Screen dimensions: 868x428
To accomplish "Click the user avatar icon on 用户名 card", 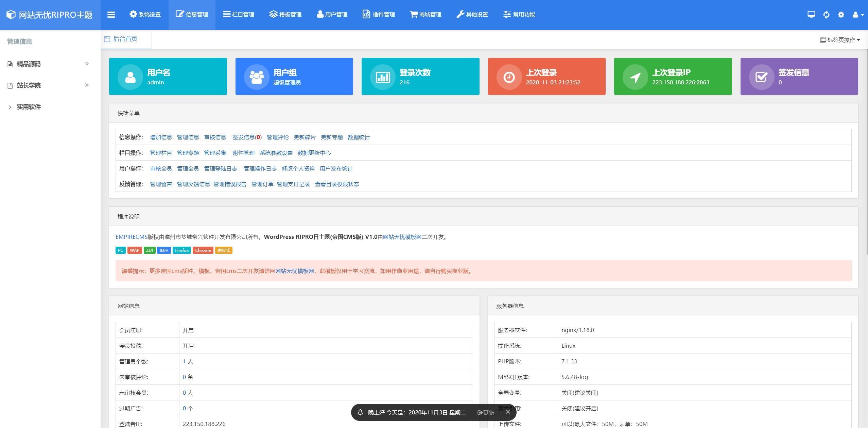I will [x=130, y=77].
